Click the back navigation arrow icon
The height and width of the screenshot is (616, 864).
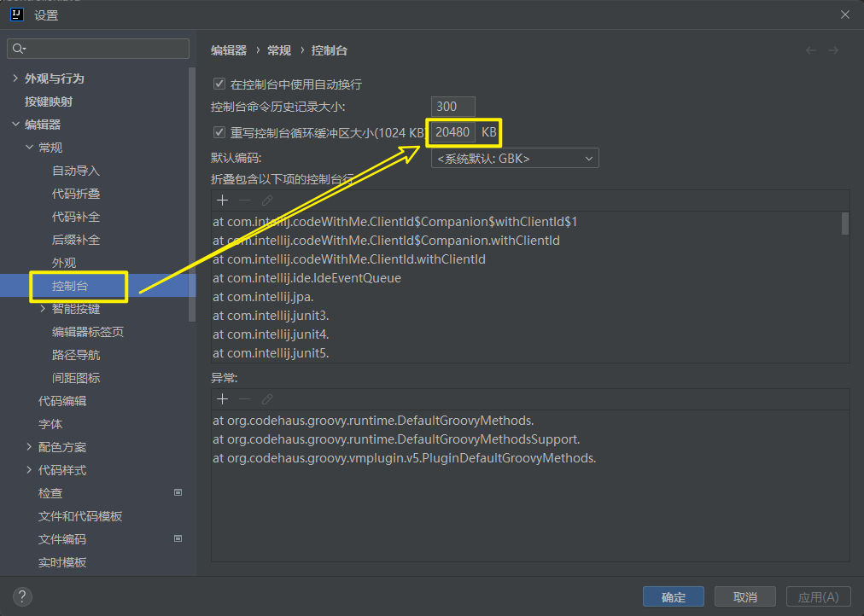[x=811, y=50]
